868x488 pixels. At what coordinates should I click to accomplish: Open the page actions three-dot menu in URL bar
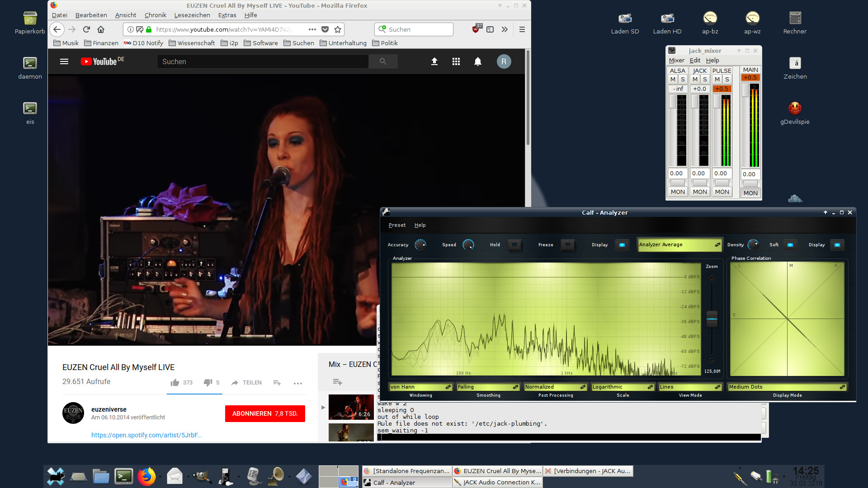pos(312,29)
